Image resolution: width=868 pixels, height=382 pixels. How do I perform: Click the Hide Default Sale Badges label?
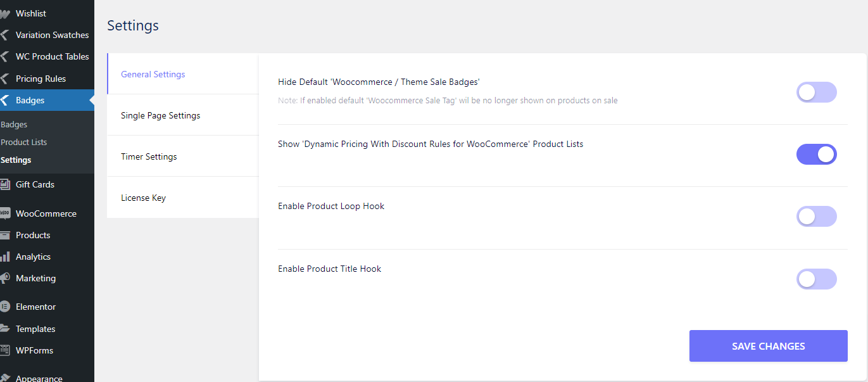click(x=379, y=82)
